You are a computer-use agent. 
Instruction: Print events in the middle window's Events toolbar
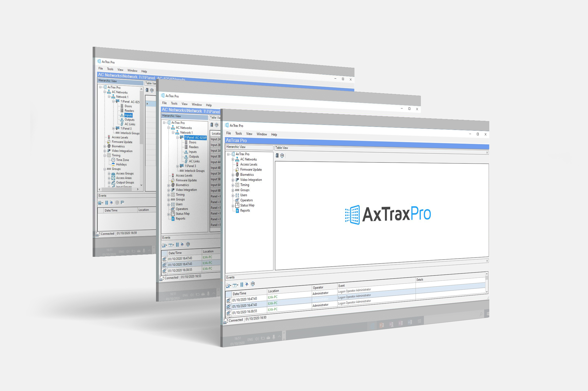[x=188, y=244]
